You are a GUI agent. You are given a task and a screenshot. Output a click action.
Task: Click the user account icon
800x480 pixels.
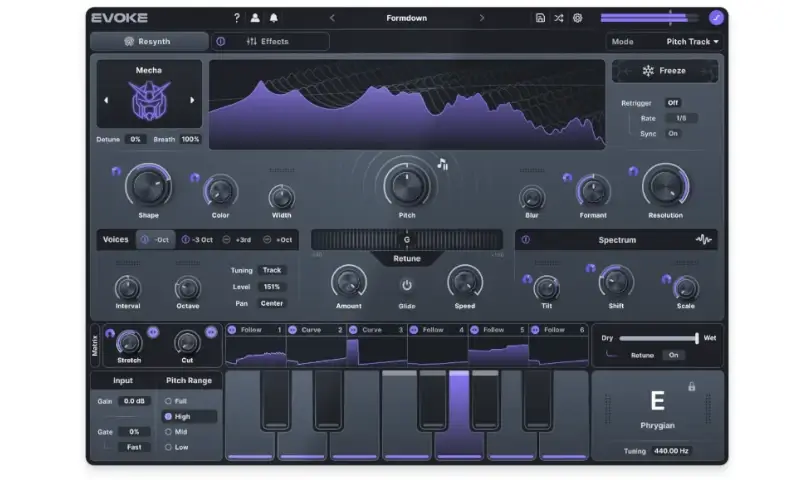(x=255, y=18)
